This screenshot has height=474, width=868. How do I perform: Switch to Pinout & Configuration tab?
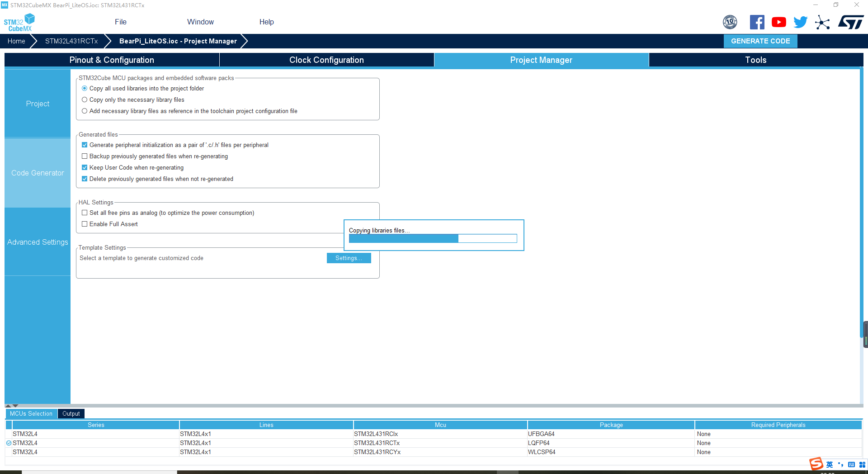pos(112,60)
